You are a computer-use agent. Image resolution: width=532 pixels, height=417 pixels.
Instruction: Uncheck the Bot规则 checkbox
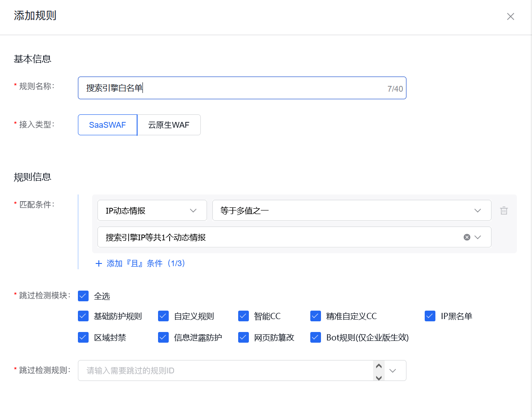coord(316,337)
